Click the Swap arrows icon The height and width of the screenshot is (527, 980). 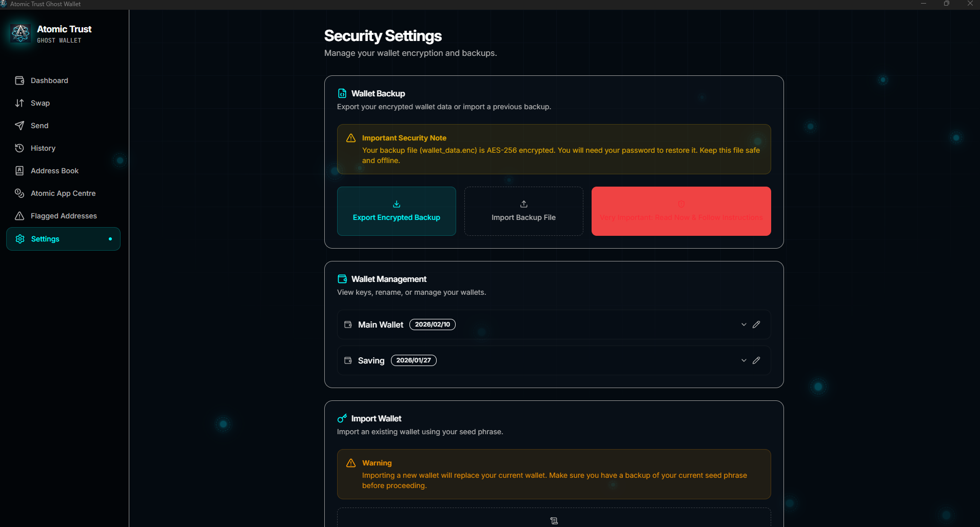coord(19,103)
